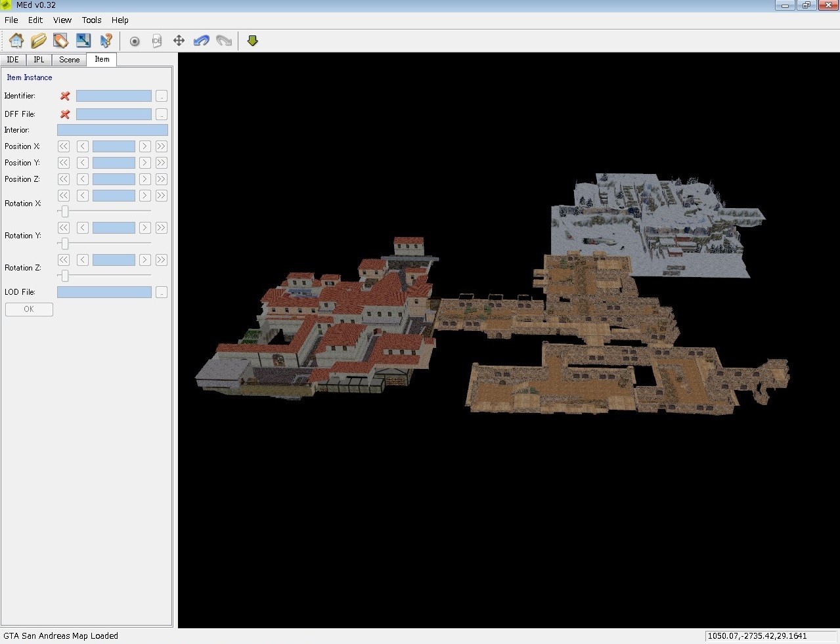Click the blue undo arrow icon
This screenshot has height=644, width=840.
coord(201,41)
